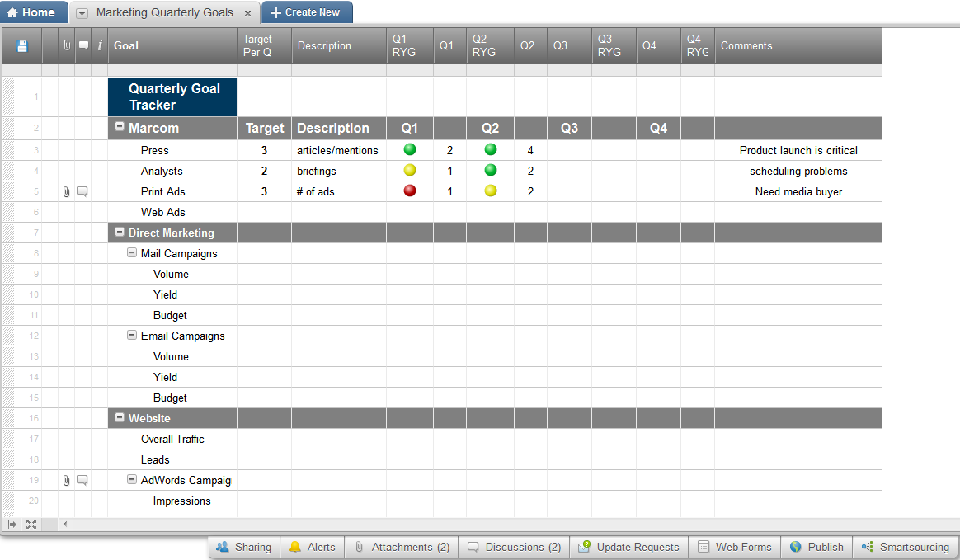Select the Leads cell
Image resolution: width=960 pixels, height=560 pixels.
click(x=172, y=459)
